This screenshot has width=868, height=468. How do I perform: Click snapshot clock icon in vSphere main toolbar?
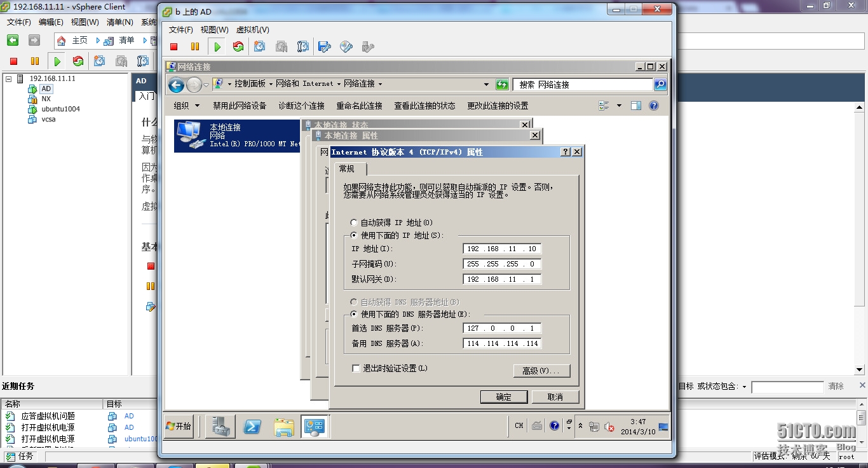point(100,61)
